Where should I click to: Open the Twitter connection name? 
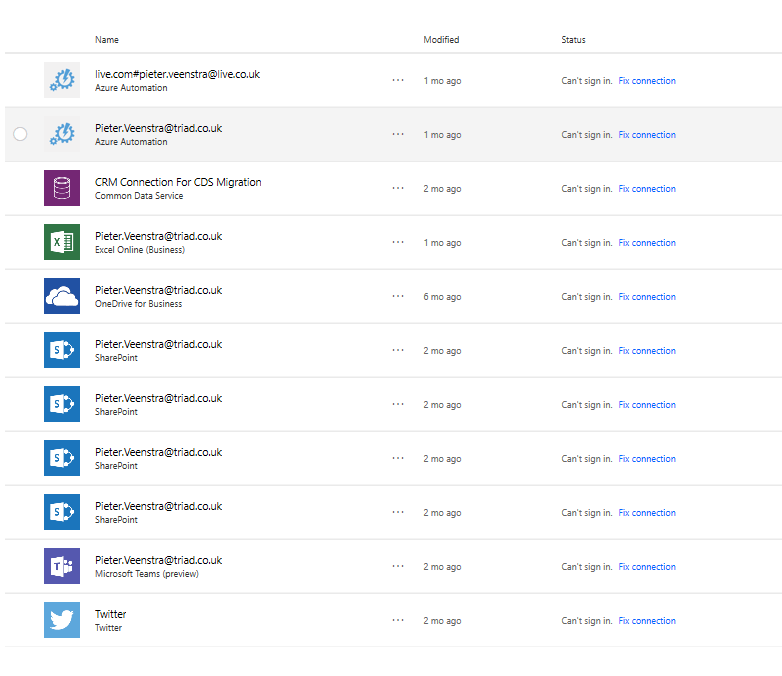pyautogui.click(x=111, y=614)
